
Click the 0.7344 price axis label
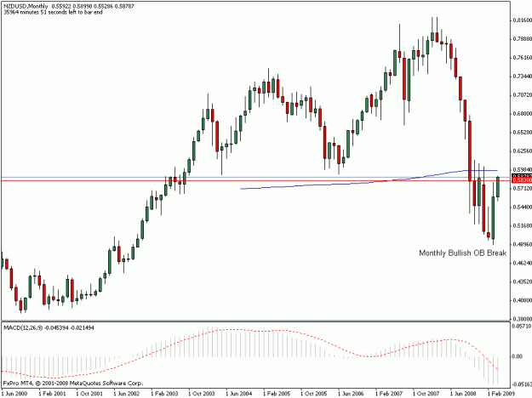(522, 77)
